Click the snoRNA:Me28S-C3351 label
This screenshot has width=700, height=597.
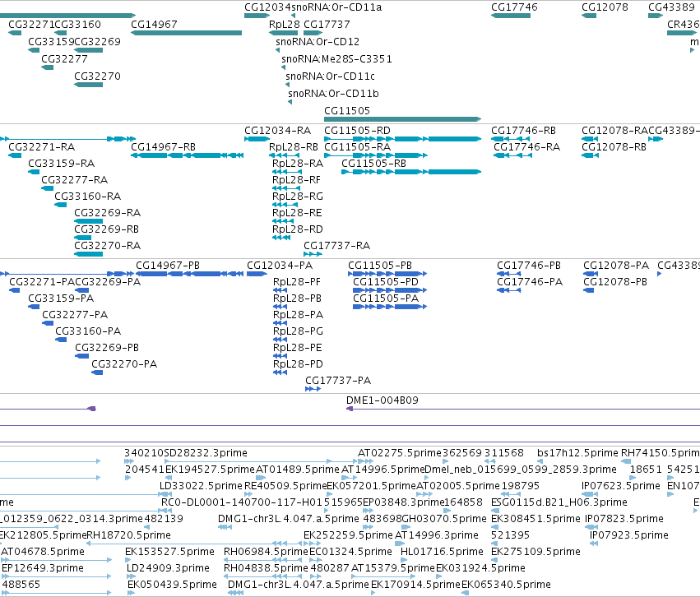point(336,59)
